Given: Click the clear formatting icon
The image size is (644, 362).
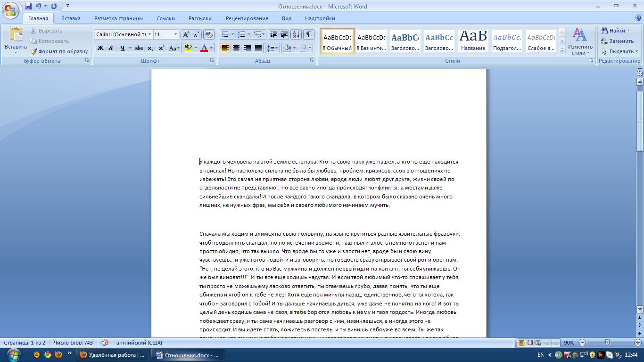Looking at the screenshot, I should (x=209, y=34).
